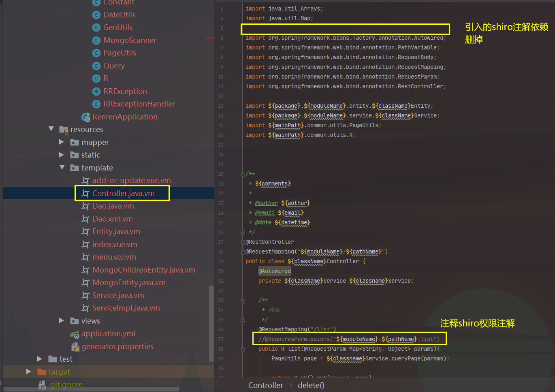555x392 pixels.
Task: Click the project tree vertical scrollbar
Action: pos(211,323)
